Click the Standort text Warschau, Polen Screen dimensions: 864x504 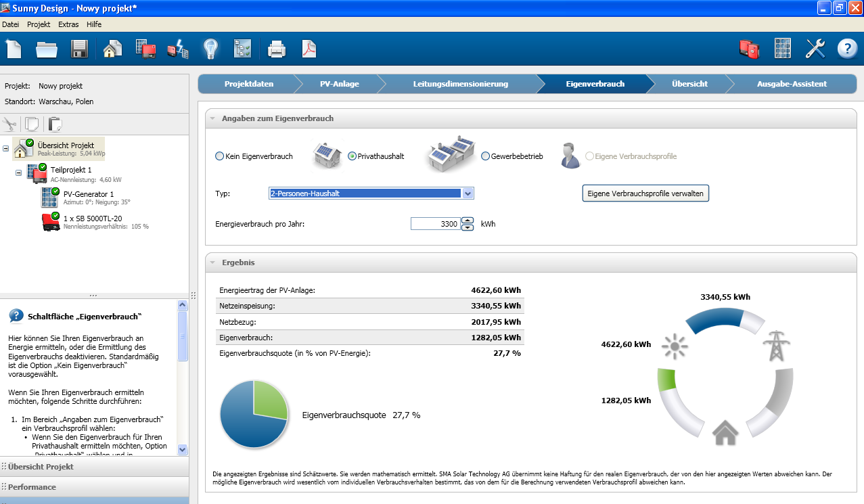tap(66, 101)
